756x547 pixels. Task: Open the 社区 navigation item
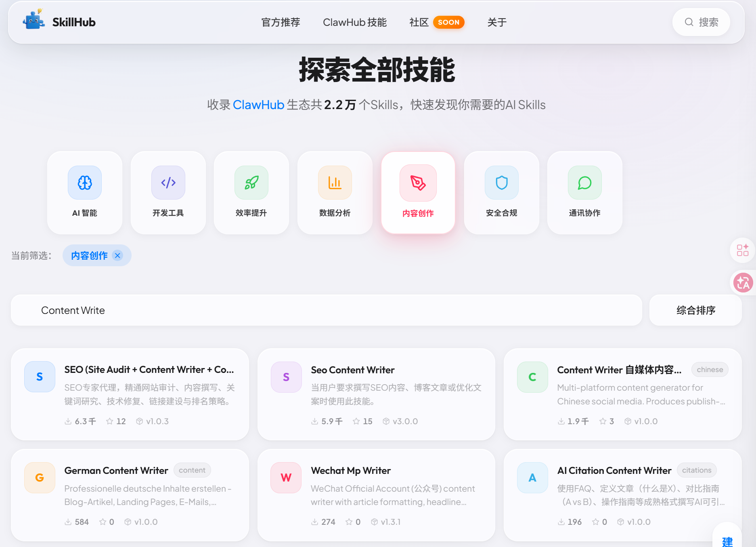tap(419, 22)
